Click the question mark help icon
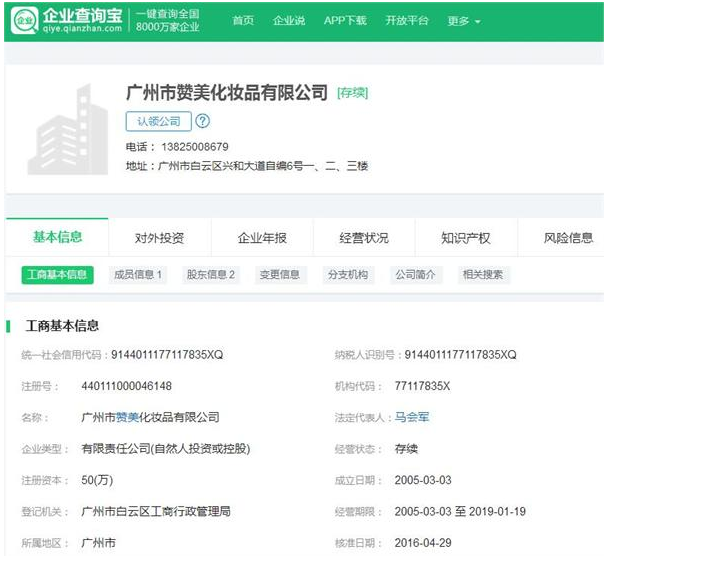Viewport: 703px width, 567px height. [203, 121]
